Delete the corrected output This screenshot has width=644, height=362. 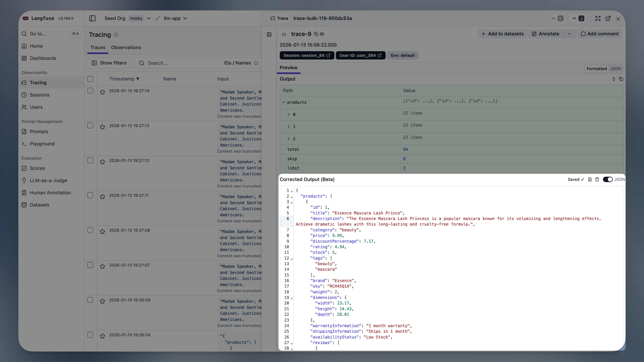tap(597, 179)
